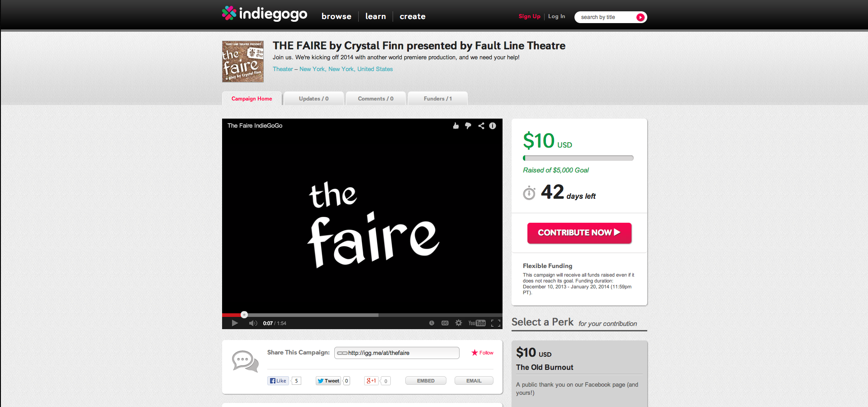Follow this campaign with the star link
Viewport: 868px width, 407px height.
point(482,353)
